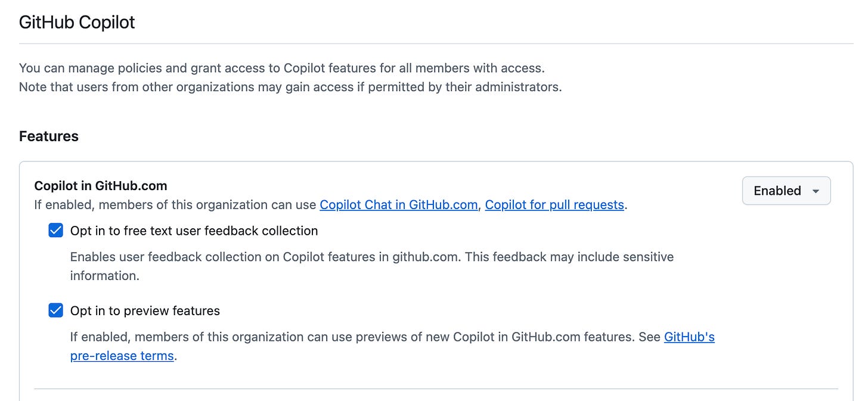Click the blue feedback collection checkmark
Viewport: 868px width, 401px height.
point(55,230)
